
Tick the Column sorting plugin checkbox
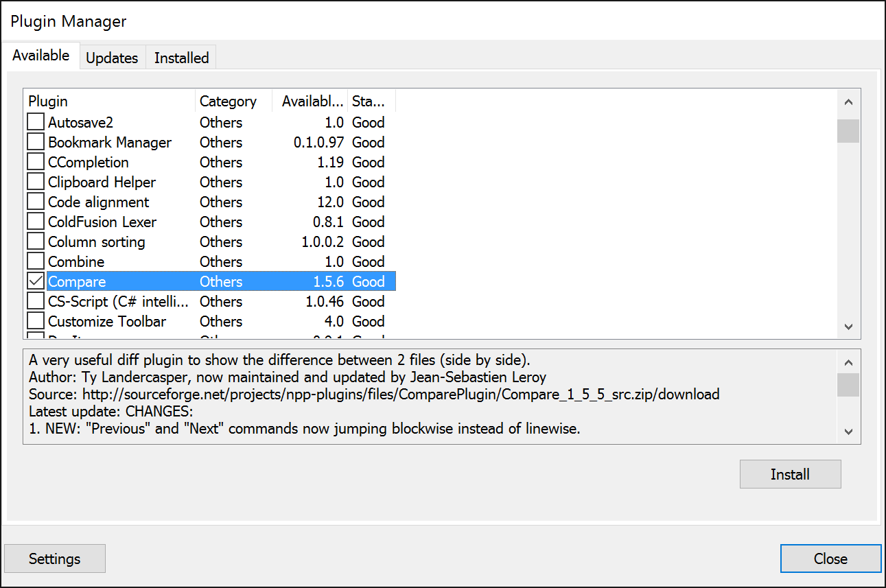(36, 242)
